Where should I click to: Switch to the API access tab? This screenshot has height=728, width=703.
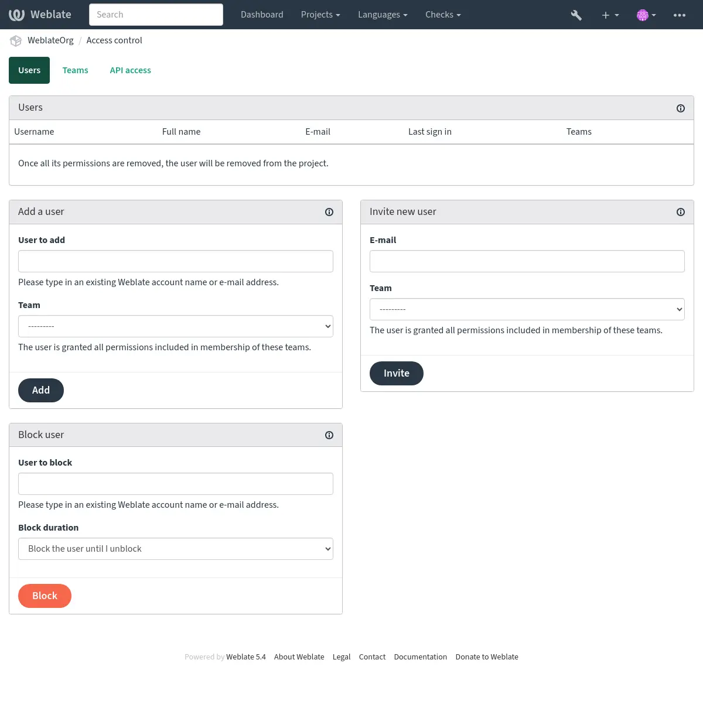click(x=131, y=70)
